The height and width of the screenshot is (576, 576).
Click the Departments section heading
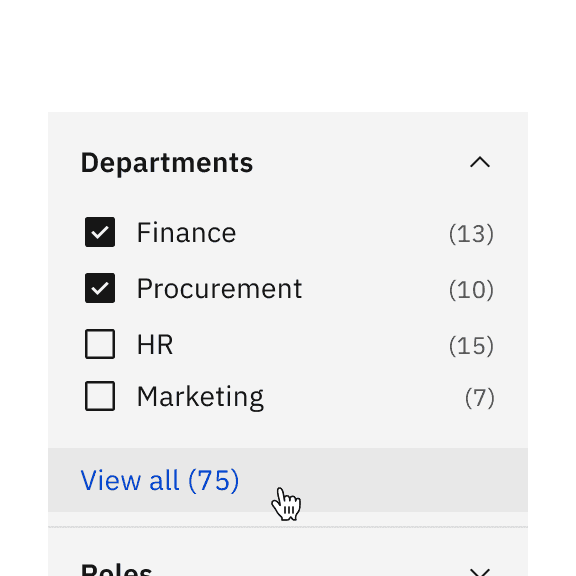click(x=167, y=163)
